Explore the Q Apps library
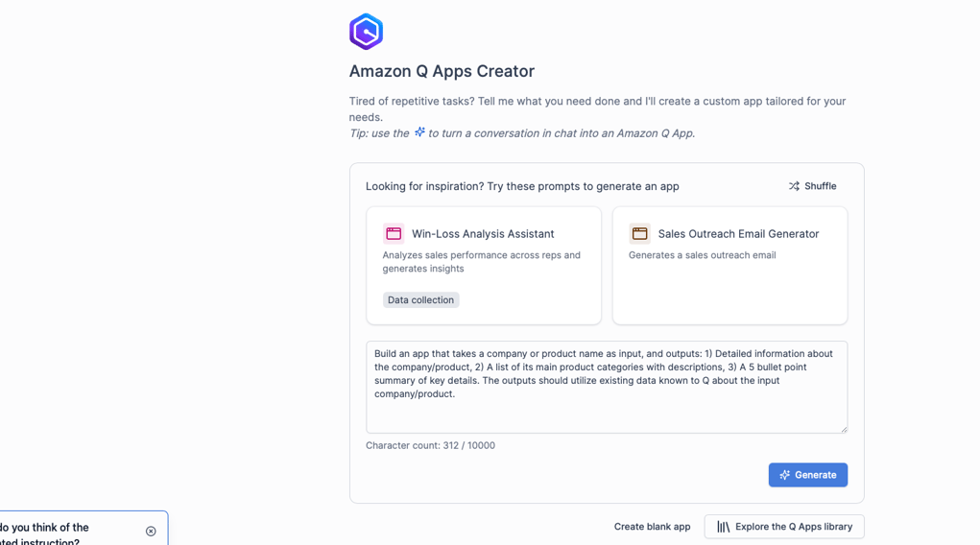Screen dimensions: 980x545 point(784,527)
